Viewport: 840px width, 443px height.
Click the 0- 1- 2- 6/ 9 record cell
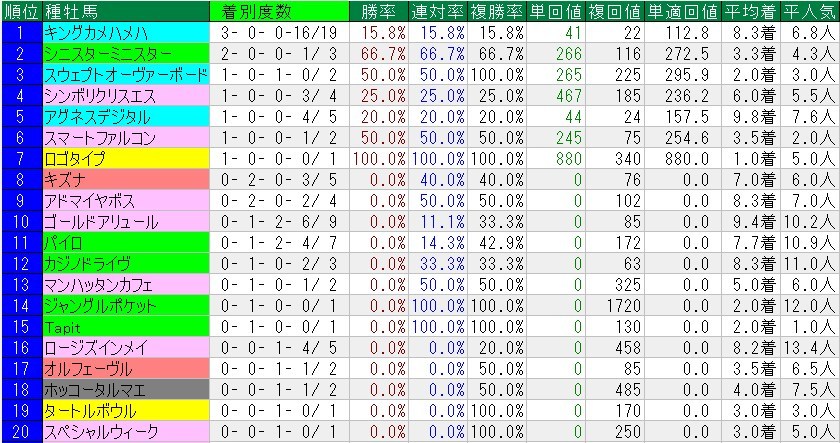[279, 222]
